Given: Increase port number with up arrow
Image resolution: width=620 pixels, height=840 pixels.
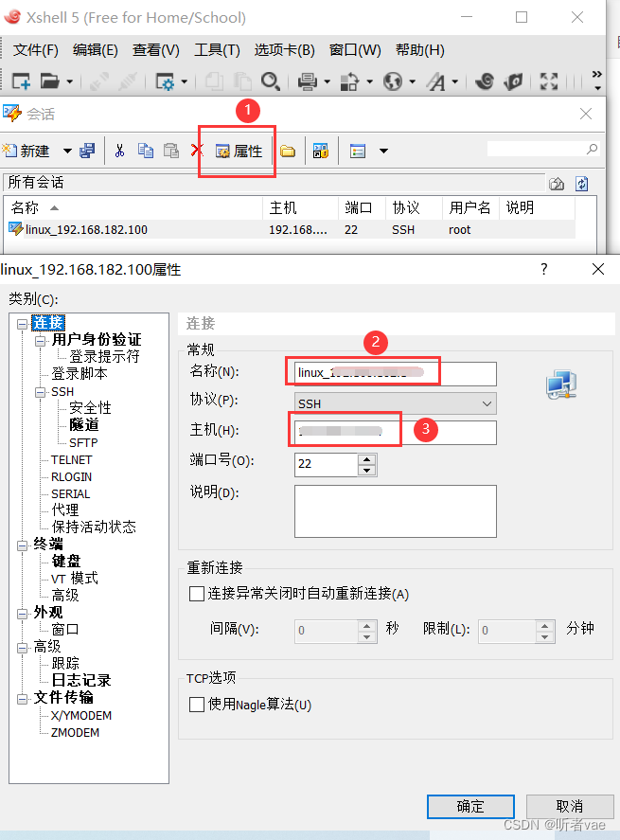Looking at the screenshot, I should (x=366, y=459).
